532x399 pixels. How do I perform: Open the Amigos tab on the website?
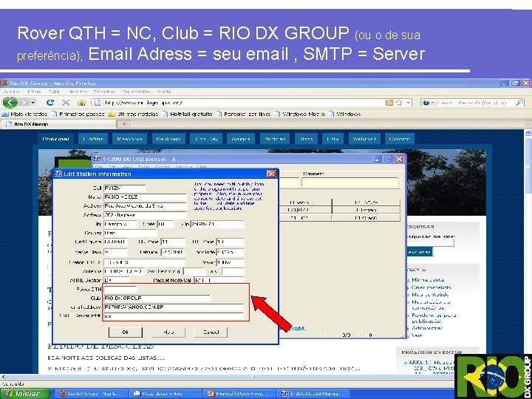tap(241, 139)
